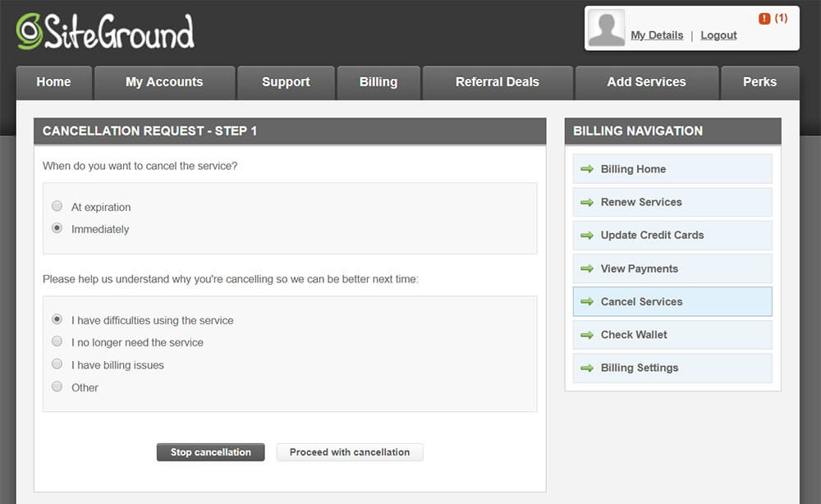Open the My Accounts tab

[x=164, y=82]
